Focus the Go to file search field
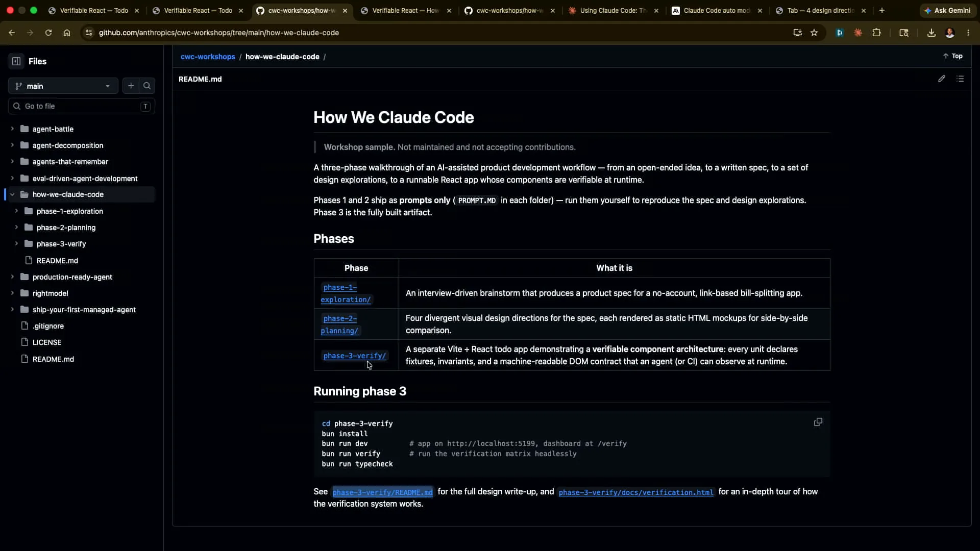 82,106
